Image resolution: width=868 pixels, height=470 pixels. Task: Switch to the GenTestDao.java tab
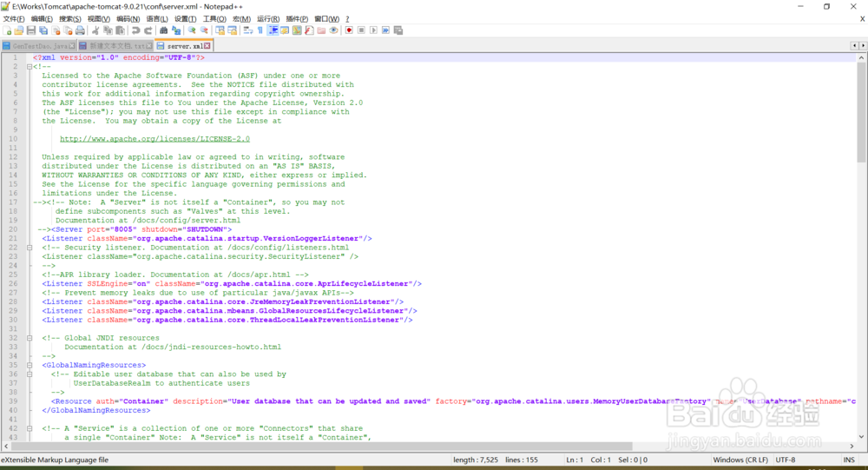(x=39, y=46)
